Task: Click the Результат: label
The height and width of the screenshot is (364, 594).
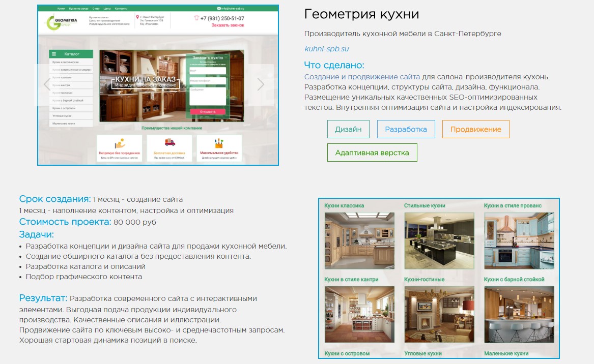Action: coord(43,298)
